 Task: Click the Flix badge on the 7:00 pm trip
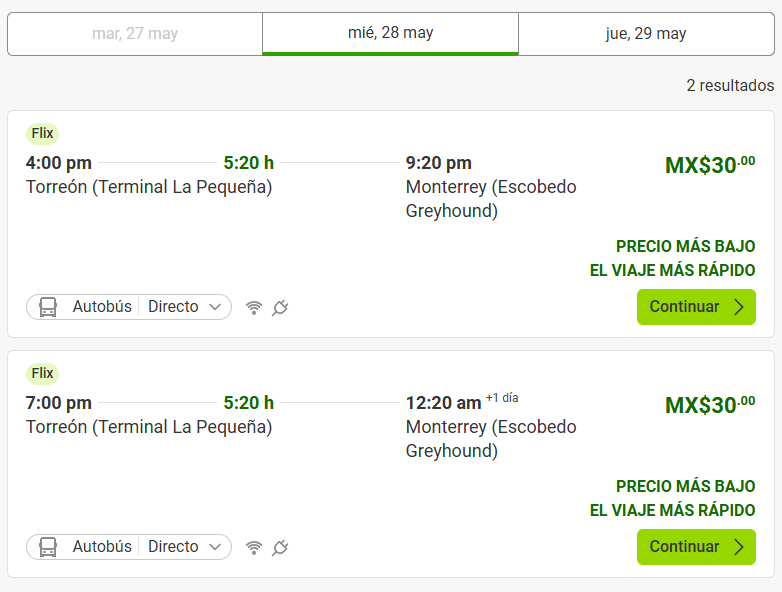click(42, 374)
